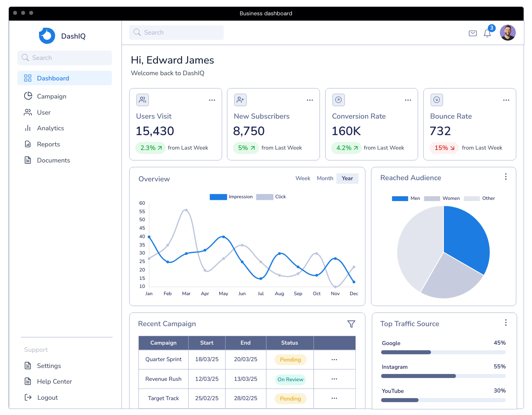Open Target Track row actions menu
This screenshot has height=415, width=532.
334,398
